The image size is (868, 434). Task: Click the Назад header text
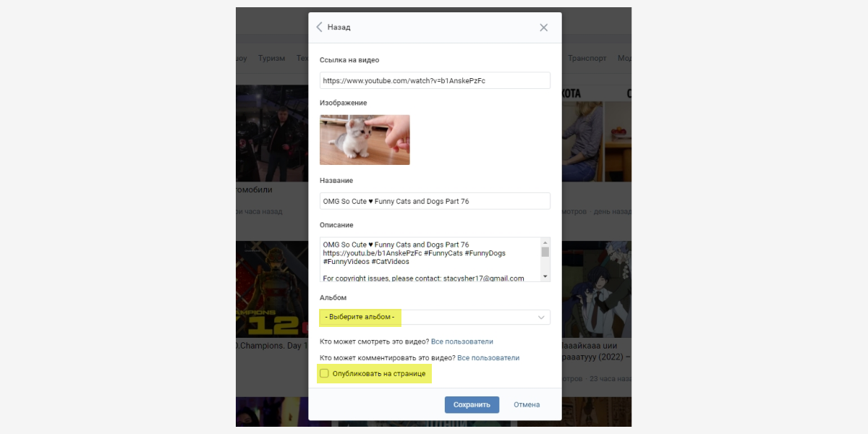point(339,27)
